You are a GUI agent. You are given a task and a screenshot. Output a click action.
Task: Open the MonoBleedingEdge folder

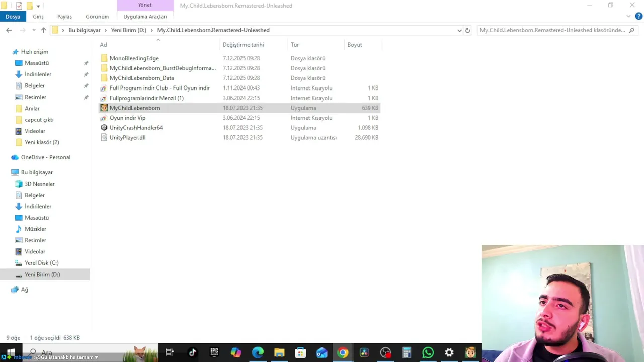(x=134, y=58)
